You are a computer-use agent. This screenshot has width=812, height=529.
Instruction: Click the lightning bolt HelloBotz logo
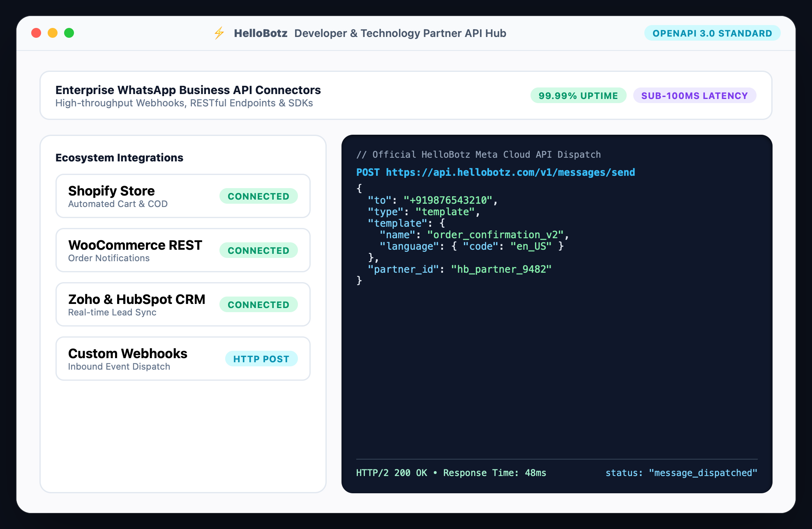click(x=219, y=33)
